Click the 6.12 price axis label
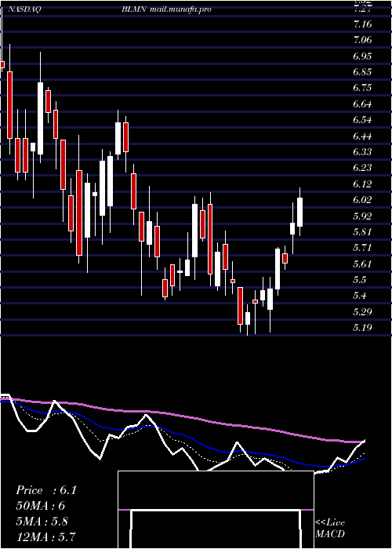The width and height of the screenshot is (392, 549). pyautogui.click(x=362, y=184)
